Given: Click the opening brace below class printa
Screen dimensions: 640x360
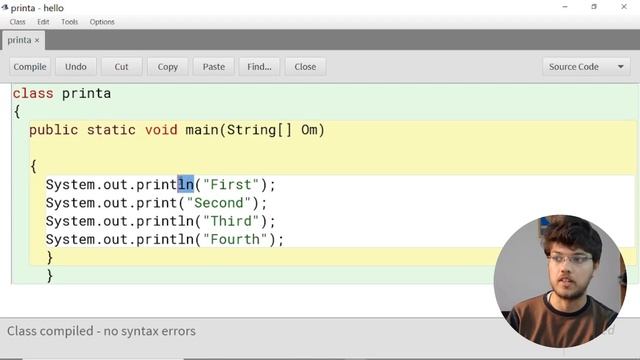Looking at the screenshot, I should click(17, 111).
